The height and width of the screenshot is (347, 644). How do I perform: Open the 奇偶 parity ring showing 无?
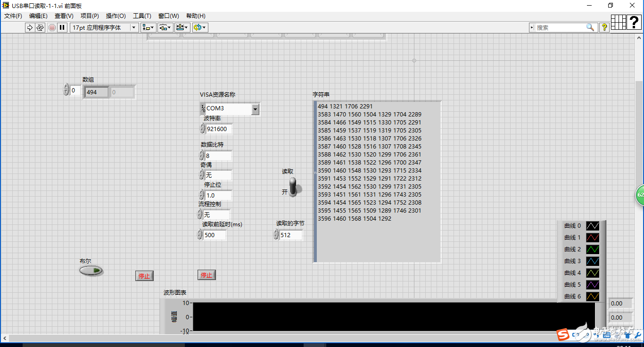point(218,175)
